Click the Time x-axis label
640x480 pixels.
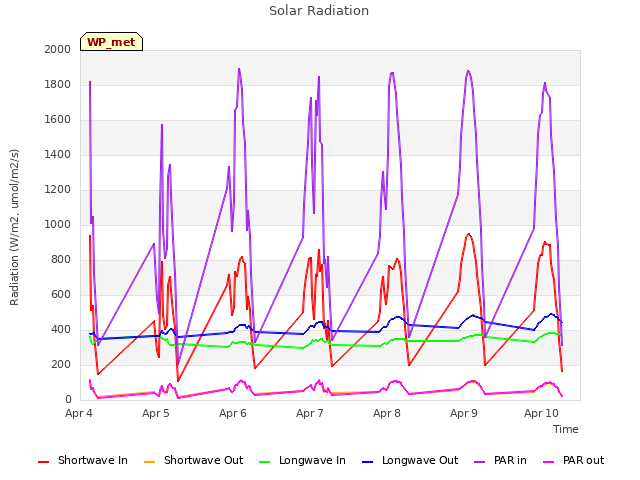point(566,429)
